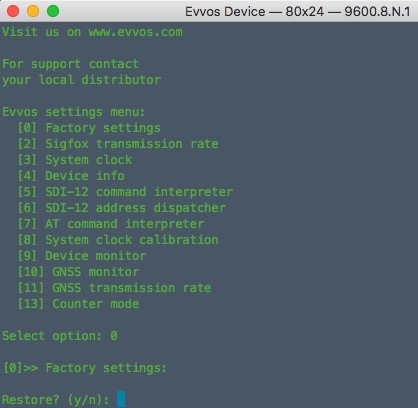
Task: Click the Counter mode option line
Action: (78, 304)
